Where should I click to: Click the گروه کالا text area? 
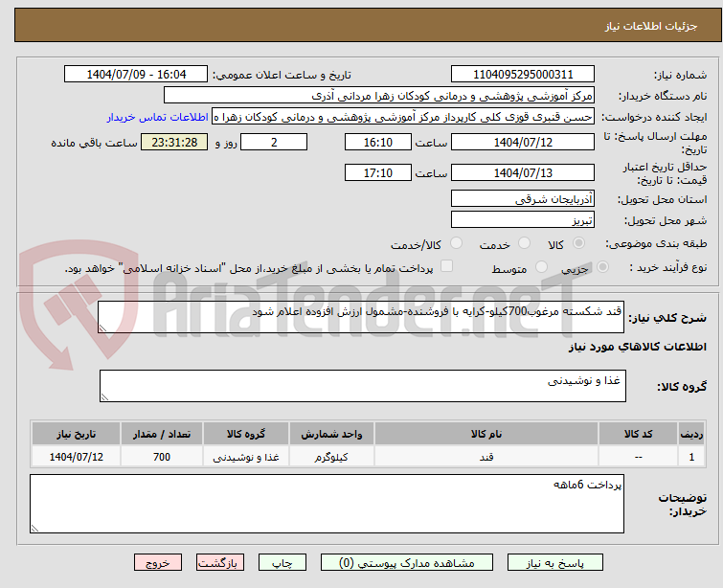362,386
